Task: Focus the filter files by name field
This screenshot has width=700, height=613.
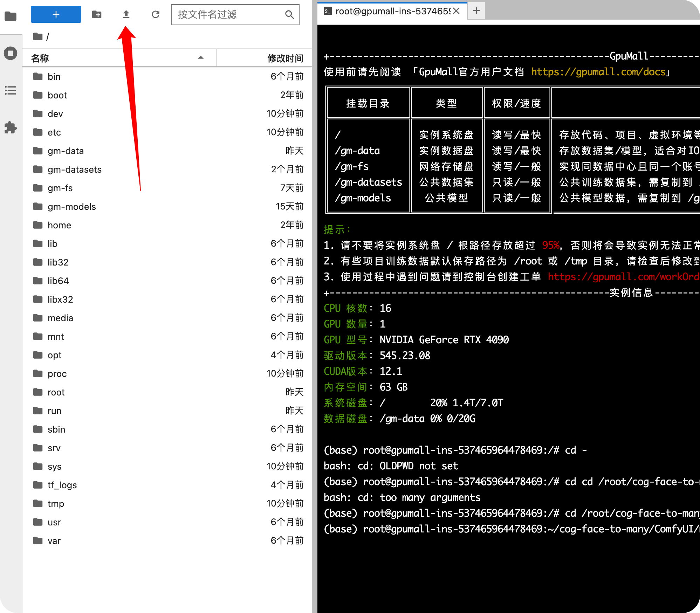Action: [x=235, y=14]
